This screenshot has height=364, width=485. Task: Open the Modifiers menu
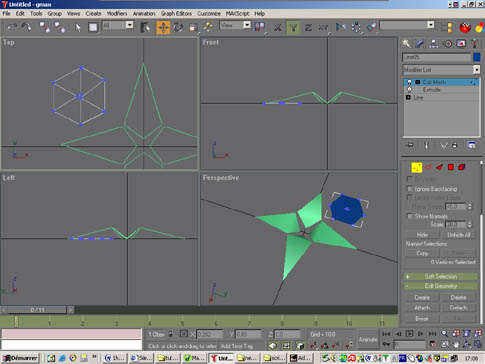tap(117, 14)
